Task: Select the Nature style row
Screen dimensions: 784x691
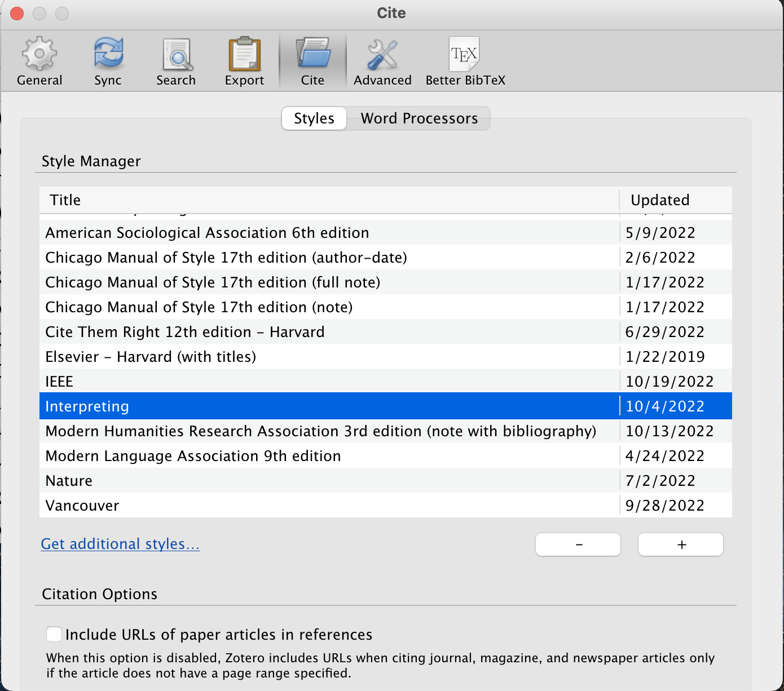Action: tap(386, 480)
